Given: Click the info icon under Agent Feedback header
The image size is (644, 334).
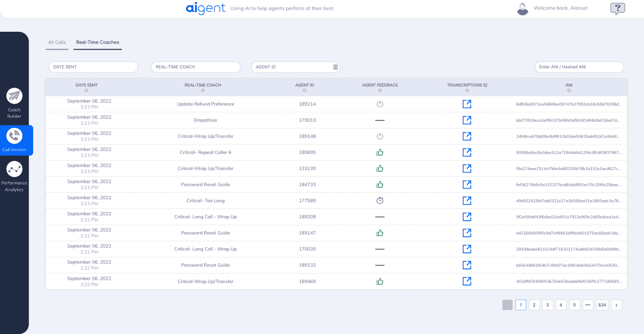Looking at the screenshot, I should pos(380,91).
